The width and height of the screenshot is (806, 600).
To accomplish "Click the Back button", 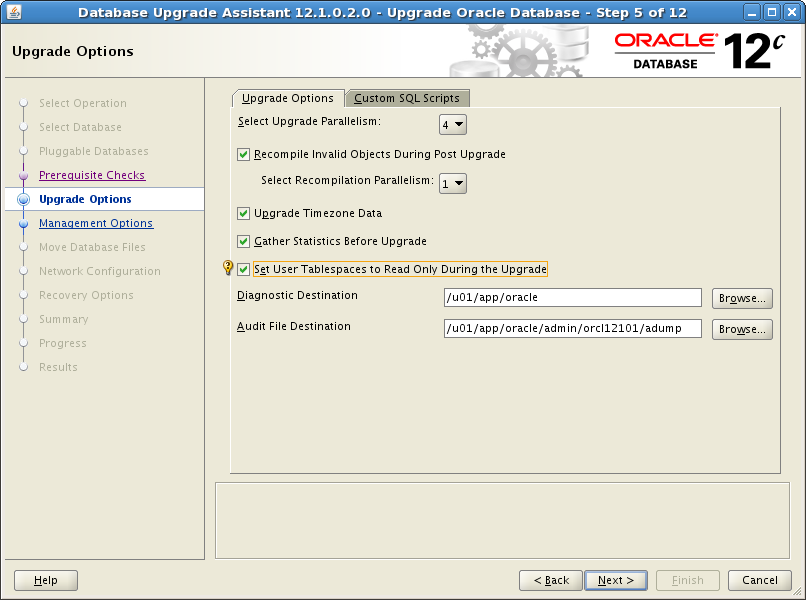I will click(551, 580).
